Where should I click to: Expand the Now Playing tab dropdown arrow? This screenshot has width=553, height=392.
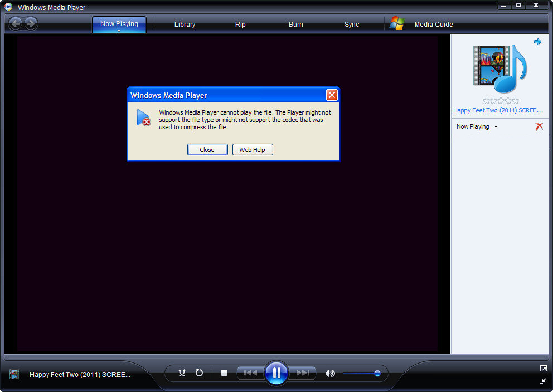point(119,31)
